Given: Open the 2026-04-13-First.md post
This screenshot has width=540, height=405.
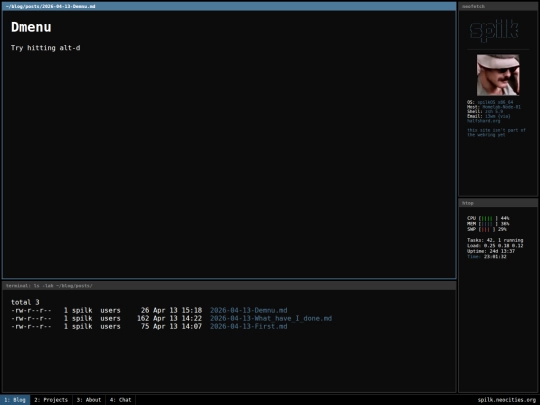Looking at the screenshot, I should tap(249, 326).
